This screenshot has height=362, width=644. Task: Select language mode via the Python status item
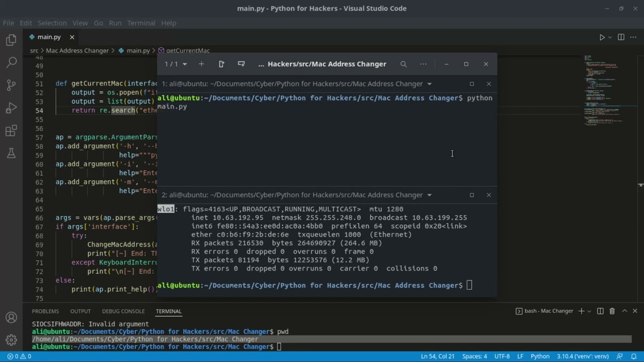540,356
